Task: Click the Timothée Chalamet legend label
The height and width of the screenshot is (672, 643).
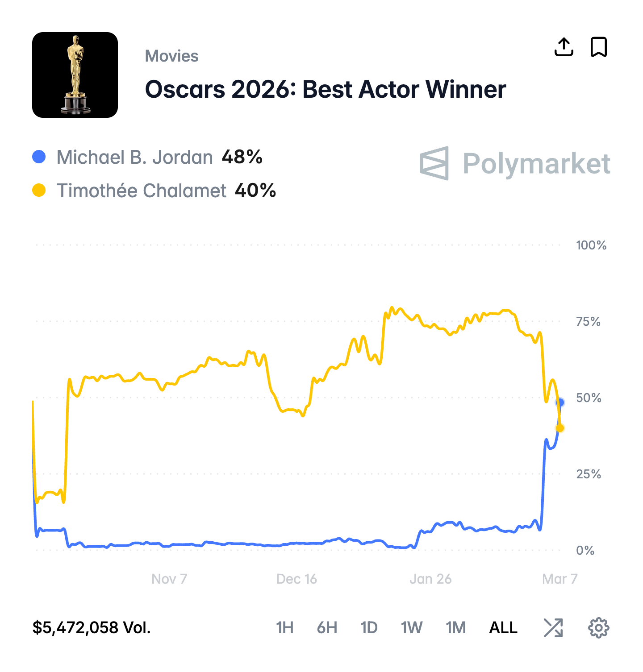Action: 141,191
